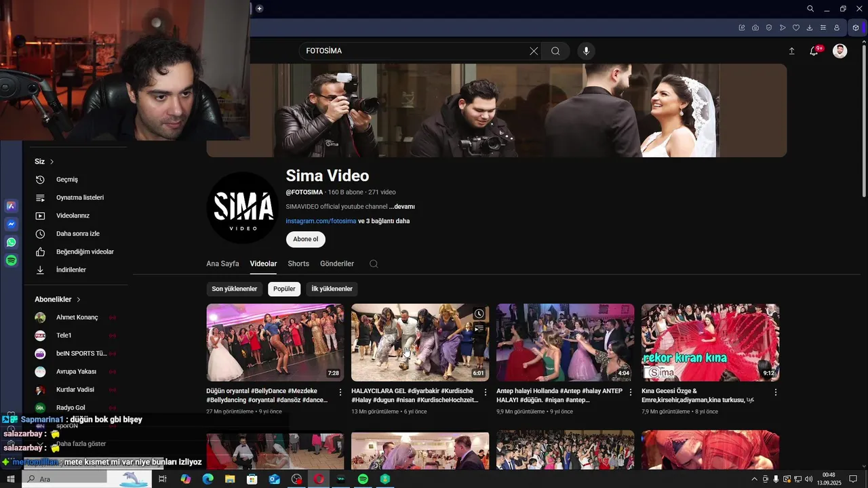
Task: Switch to the Ana Sayfa tab
Action: point(222,264)
